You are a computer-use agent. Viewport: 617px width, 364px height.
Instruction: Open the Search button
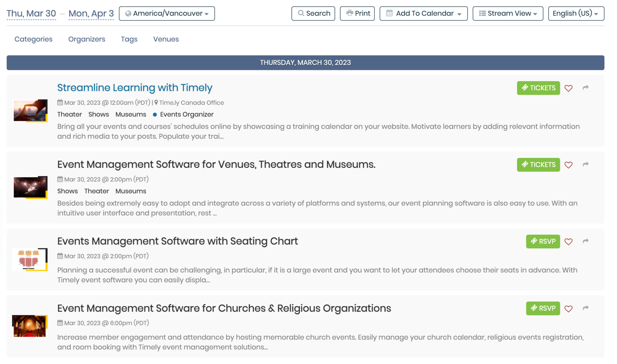[313, 14]
